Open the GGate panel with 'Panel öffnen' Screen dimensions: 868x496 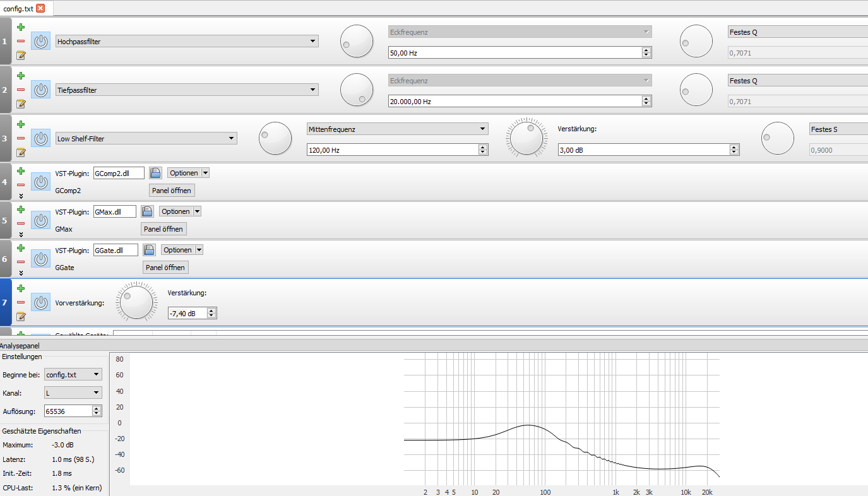(x=165, y=267)
